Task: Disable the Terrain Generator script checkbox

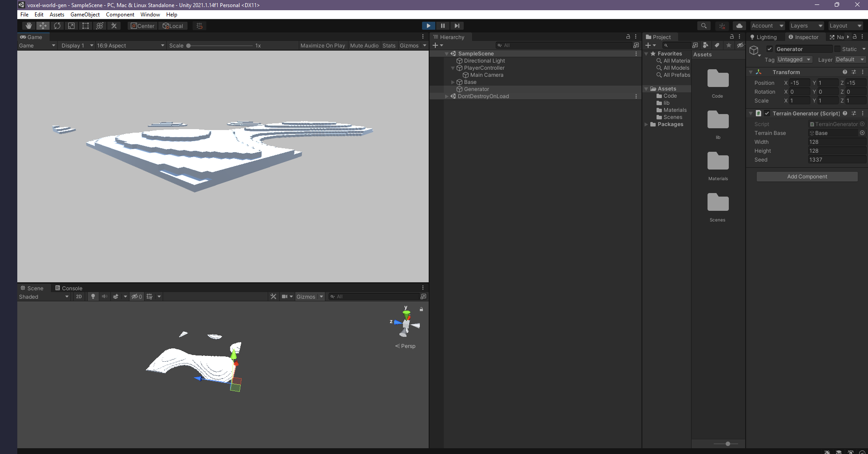Action: [x=767, y=114]
